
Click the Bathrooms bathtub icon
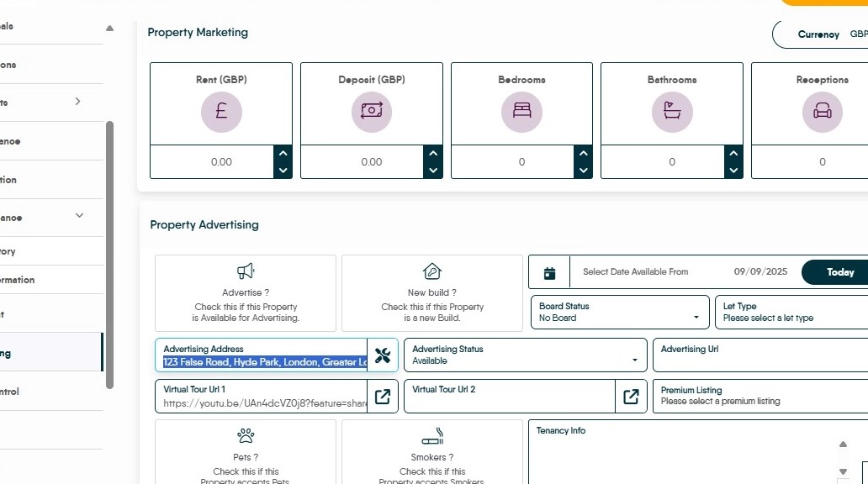click(x=671, y=112)
